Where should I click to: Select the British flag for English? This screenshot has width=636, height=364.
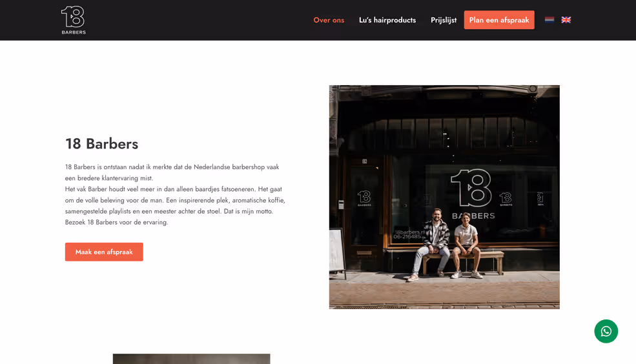pos(566,20)
